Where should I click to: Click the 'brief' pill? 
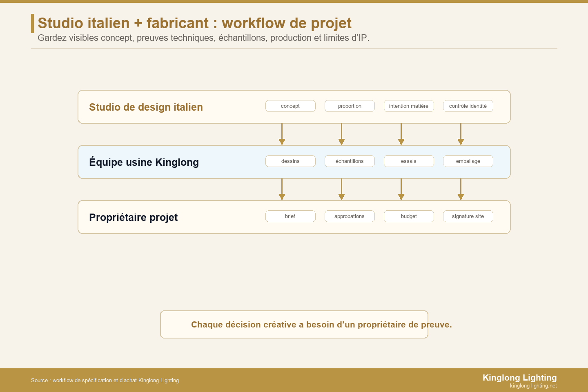290,216
